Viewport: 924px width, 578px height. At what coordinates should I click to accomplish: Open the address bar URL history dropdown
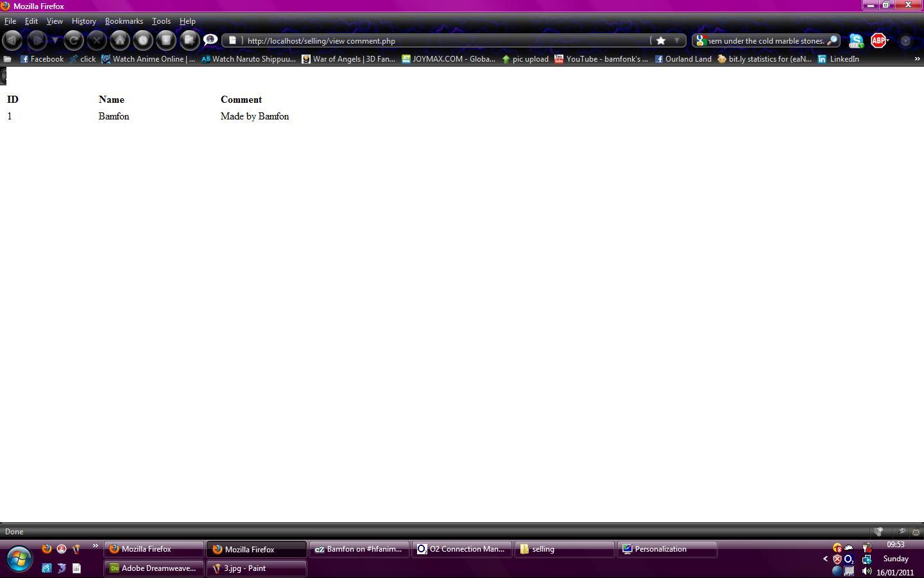click(676, 40)
